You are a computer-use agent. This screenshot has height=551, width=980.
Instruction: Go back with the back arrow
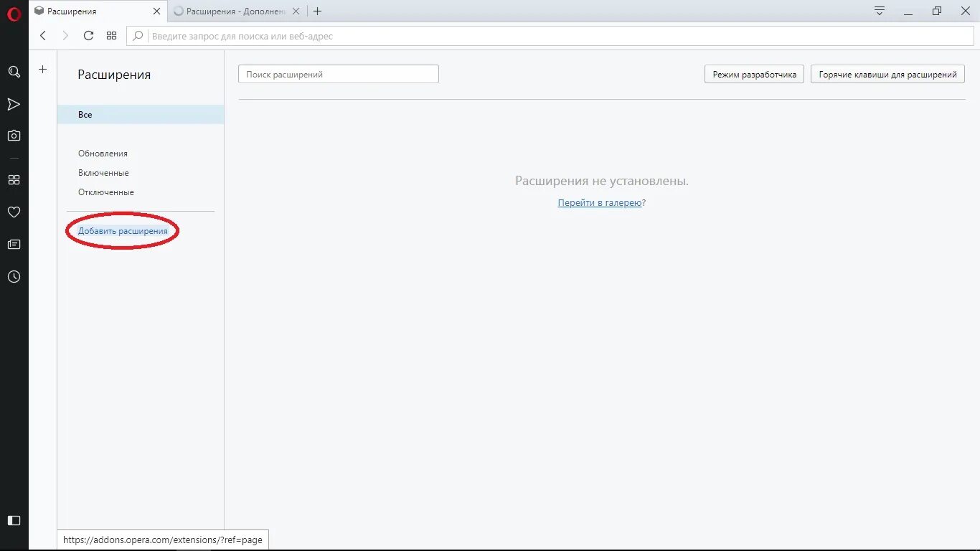(x=43, y=36)
